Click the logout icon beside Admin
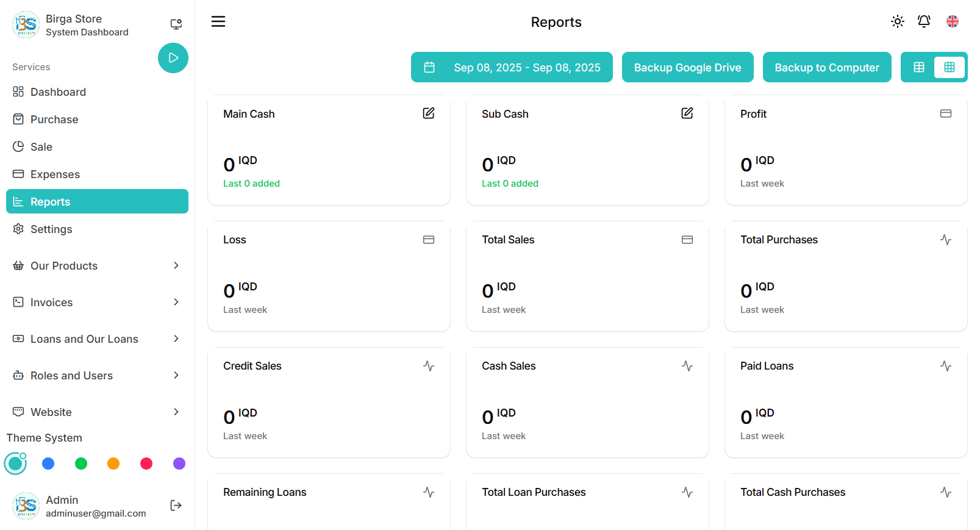 coord(176,505)
